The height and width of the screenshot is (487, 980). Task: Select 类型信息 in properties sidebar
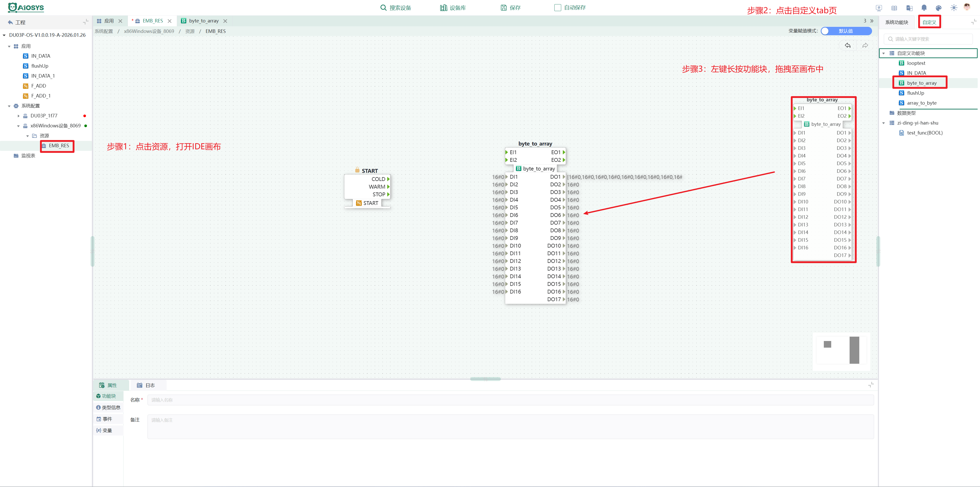click(x=108, y=407)
